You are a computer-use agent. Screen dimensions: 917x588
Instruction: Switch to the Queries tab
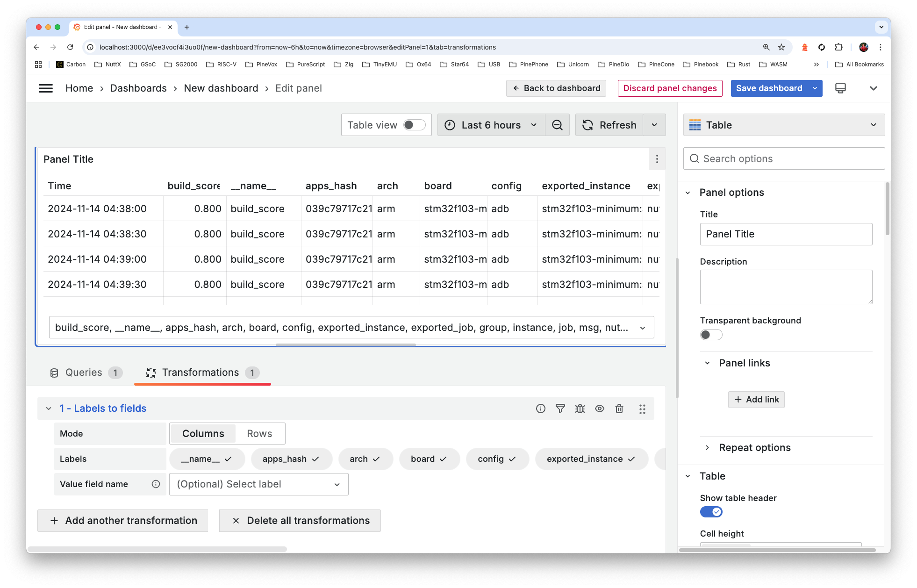[x=86, y=373]
